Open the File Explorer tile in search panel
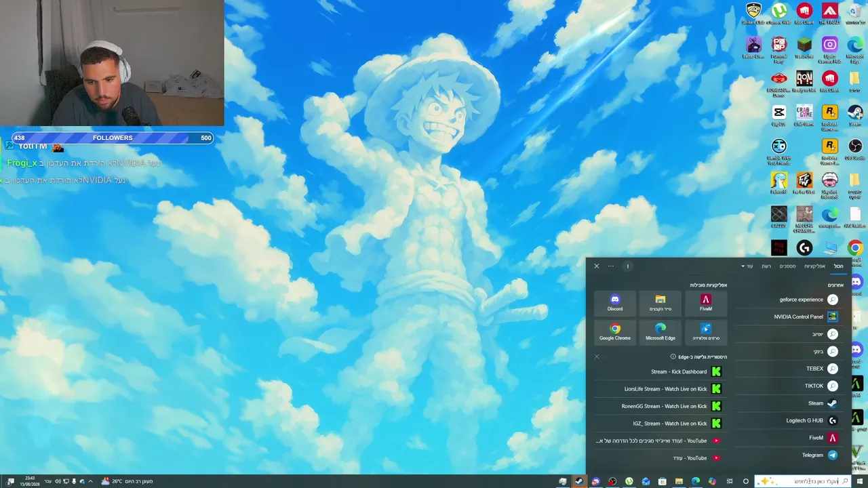This screenshot has height=488, width=868. tap(660, 303)
